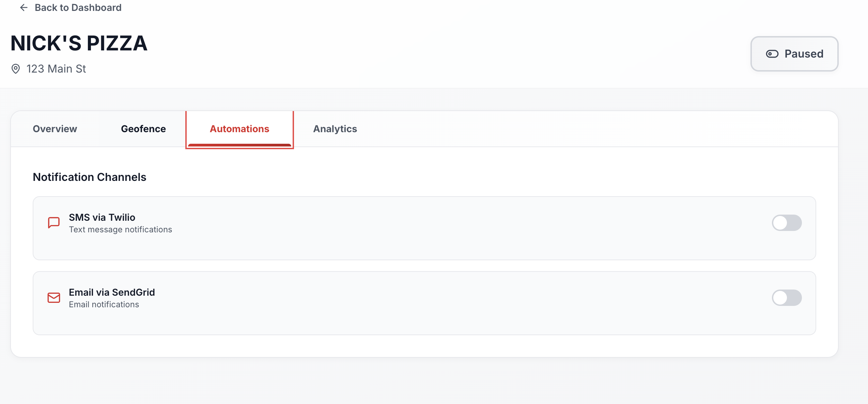This screenshot has width=868, height=404.
Task: Click the Text message notifications description
Action: pyautogui.click(x=120, y=230)
